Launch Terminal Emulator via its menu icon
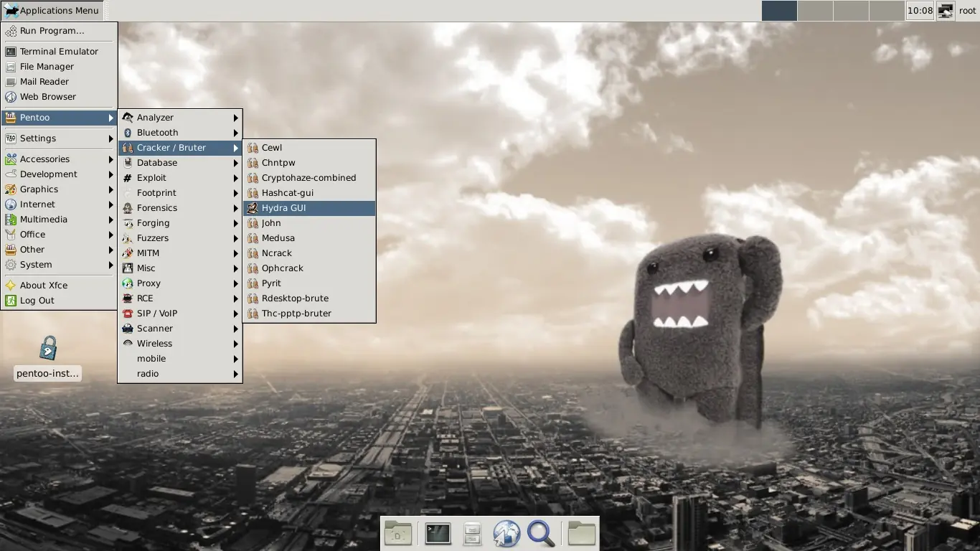This screenshot has width=980, height=551. [x=11, y=52]
